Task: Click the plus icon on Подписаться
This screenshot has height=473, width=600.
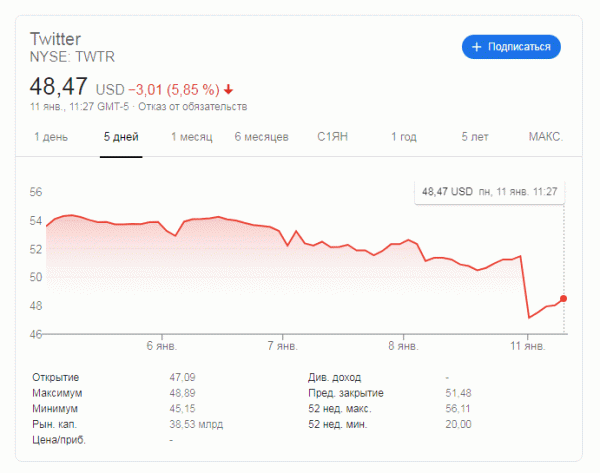Action: click(477, 47)
